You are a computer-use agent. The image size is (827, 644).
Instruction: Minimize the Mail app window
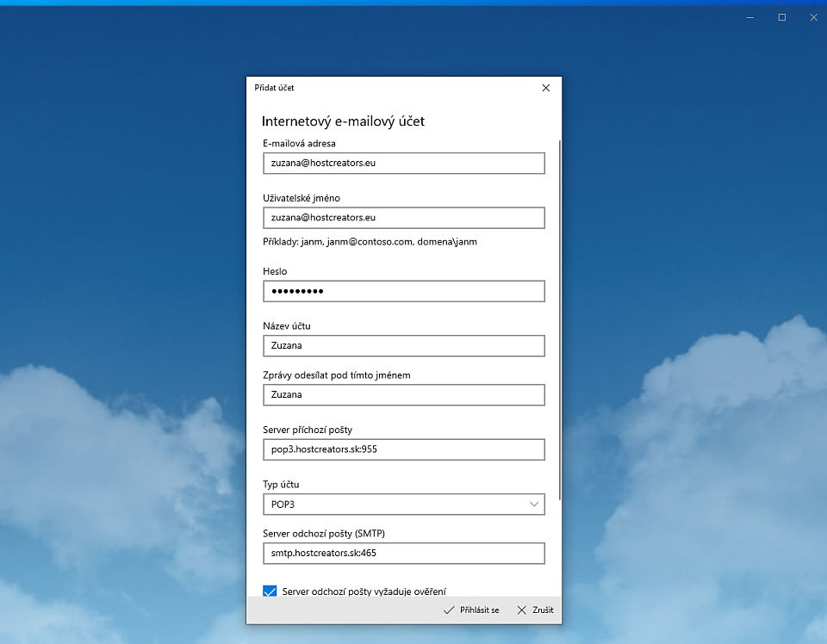coord(750,17)
